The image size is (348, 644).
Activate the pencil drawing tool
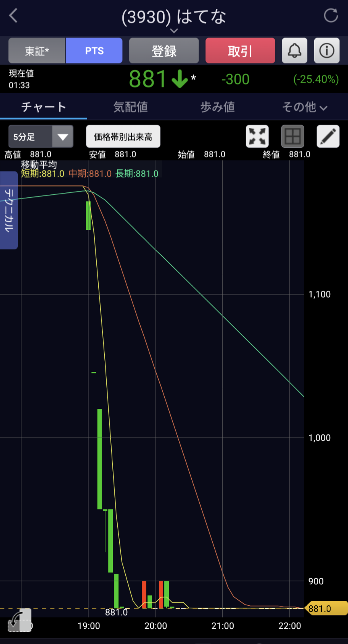(328, 136)
